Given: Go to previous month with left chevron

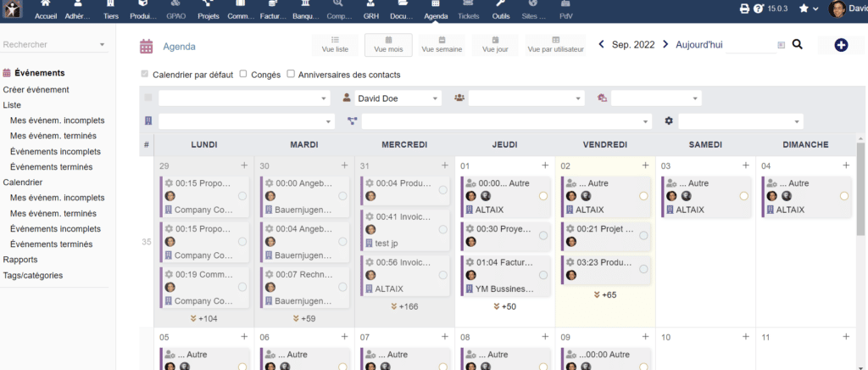Looking at the screenshot, I should [x=601, y=44].
